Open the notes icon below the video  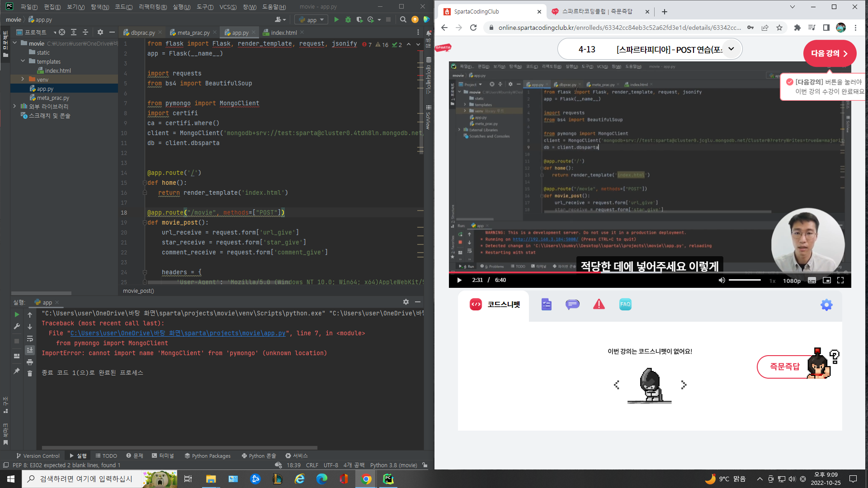coord(546,305)
